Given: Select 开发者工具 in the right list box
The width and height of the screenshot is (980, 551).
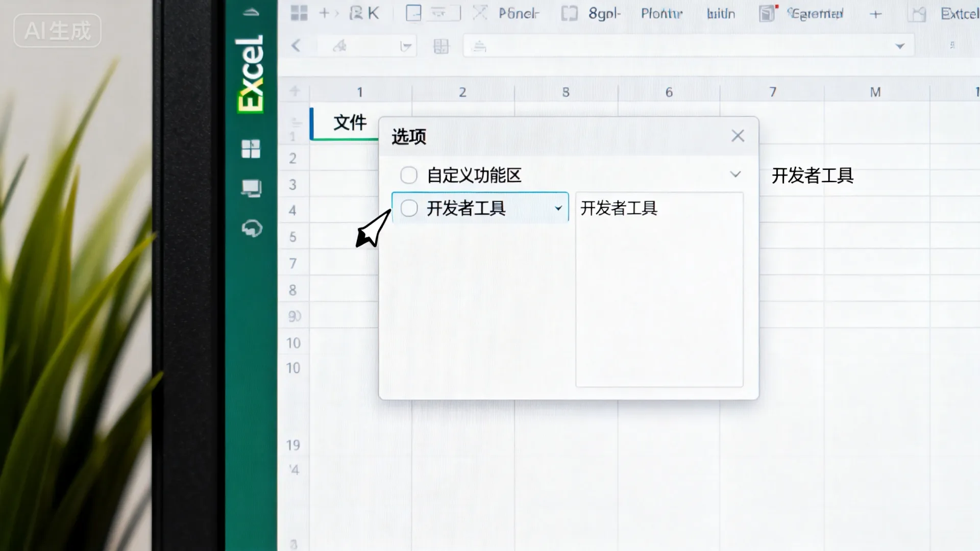Looking at the screenshot, I should (x=619, y=208).
